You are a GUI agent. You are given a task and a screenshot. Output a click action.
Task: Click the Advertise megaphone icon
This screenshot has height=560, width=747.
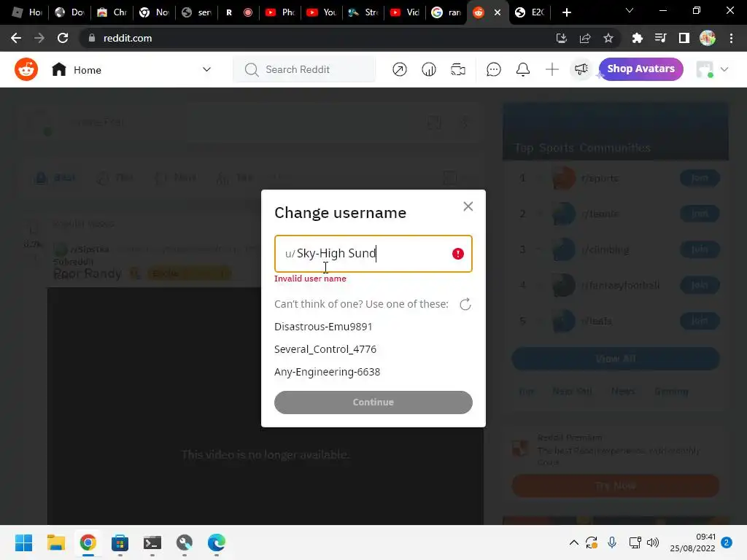581,69
